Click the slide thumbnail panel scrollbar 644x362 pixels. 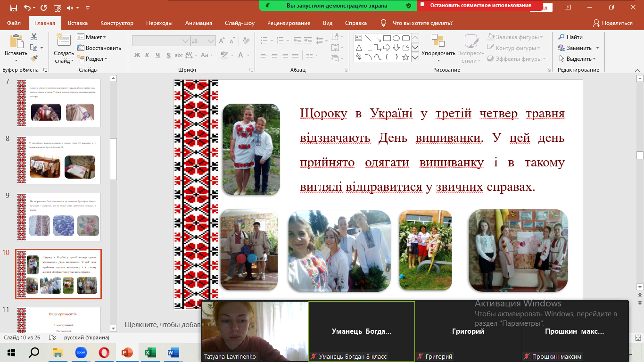pyautogui.click(x=113, y=158)
